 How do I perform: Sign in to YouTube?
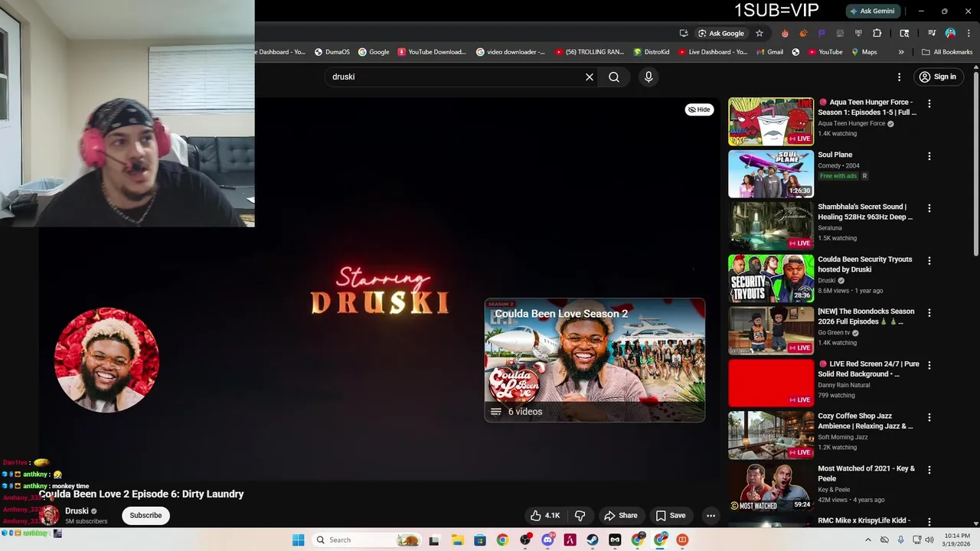938,77
